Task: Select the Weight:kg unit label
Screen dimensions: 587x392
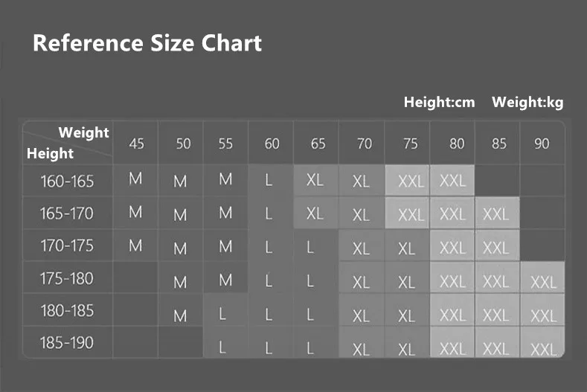Action: coord(527,102)
